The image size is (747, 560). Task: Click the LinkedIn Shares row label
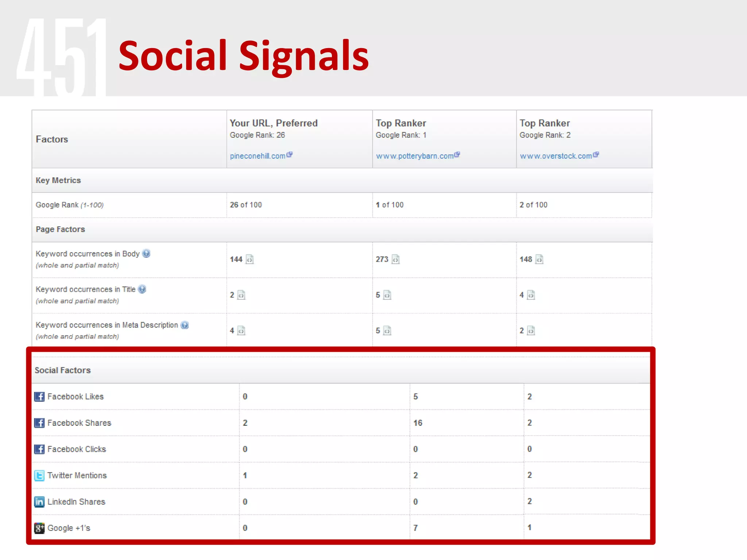point(76,502)
